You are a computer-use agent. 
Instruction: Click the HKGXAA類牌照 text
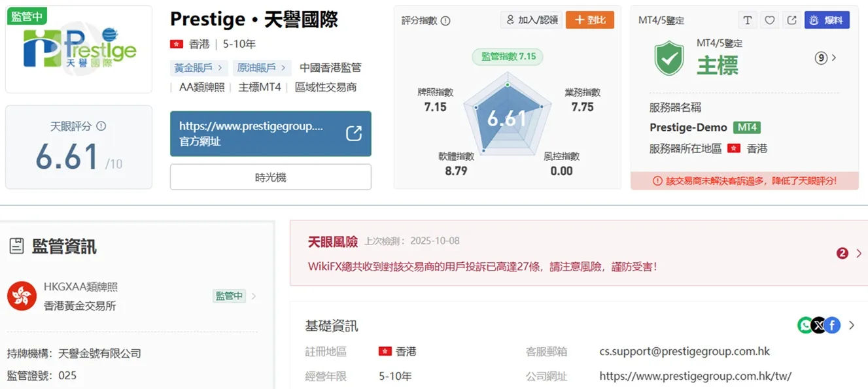(x=80, y=286)
